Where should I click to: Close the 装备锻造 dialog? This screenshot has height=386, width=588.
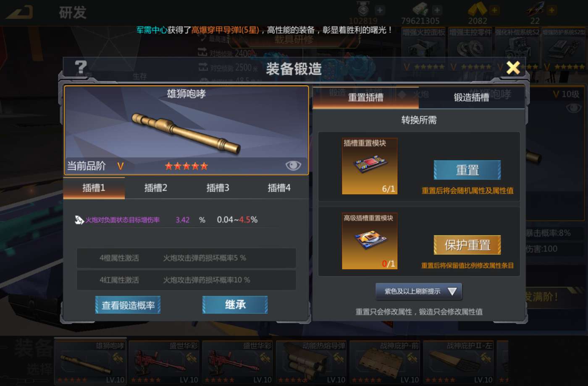[513, 68]
